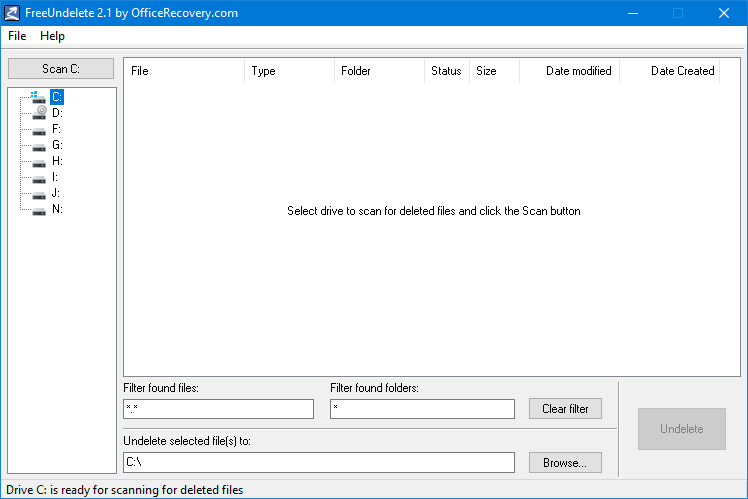
Task: Open the Help menu
Action: point(52,36)
